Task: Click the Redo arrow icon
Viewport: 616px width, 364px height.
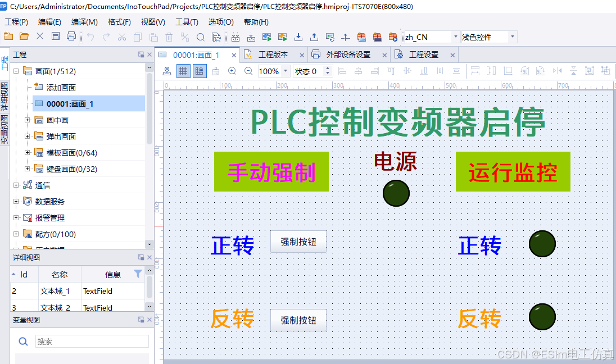Action: 106,37
